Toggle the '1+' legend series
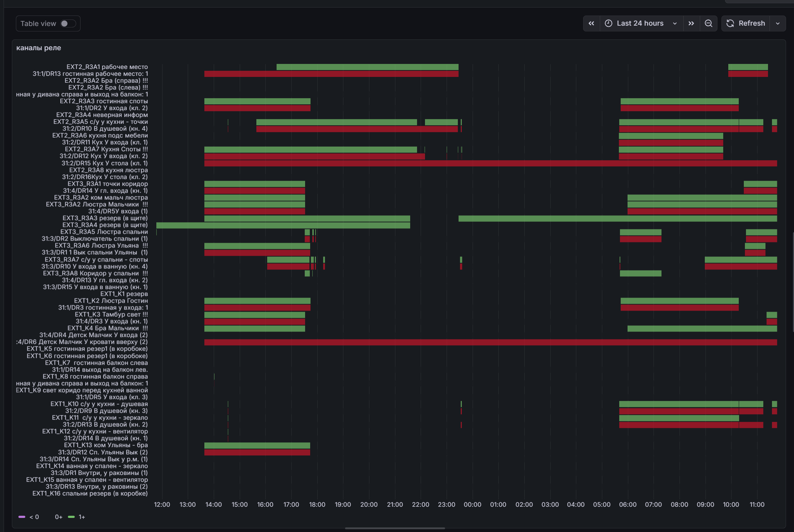This screenshot has height=532, width=794. tap(82, 517)
